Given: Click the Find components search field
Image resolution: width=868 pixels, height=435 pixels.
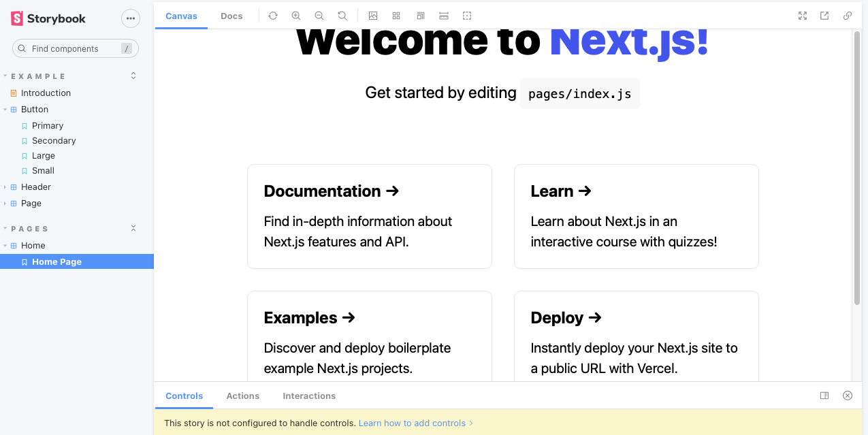Looking at the screenshot, I should (x=76, y=48).
